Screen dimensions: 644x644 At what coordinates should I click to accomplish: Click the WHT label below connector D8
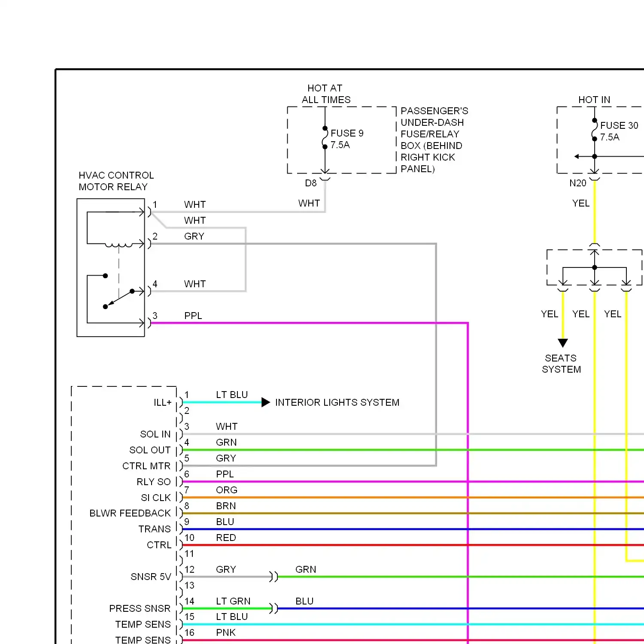tap(309, 204)
